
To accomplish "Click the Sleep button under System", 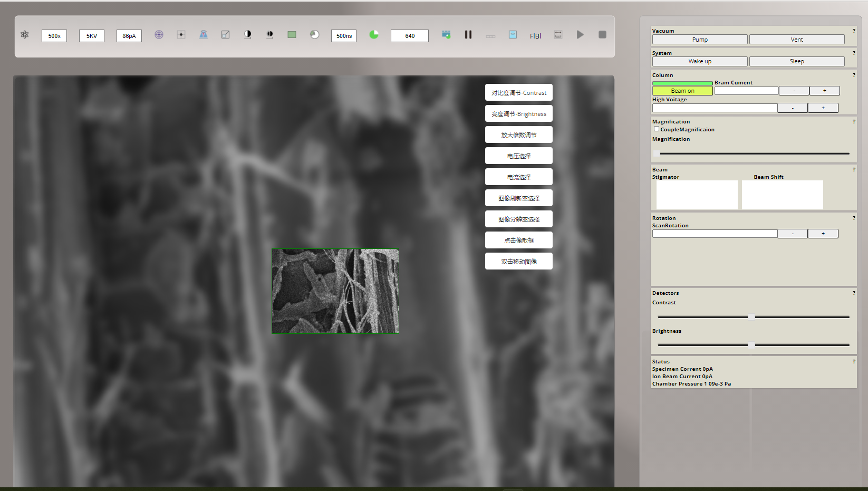I will coord(797,62).
